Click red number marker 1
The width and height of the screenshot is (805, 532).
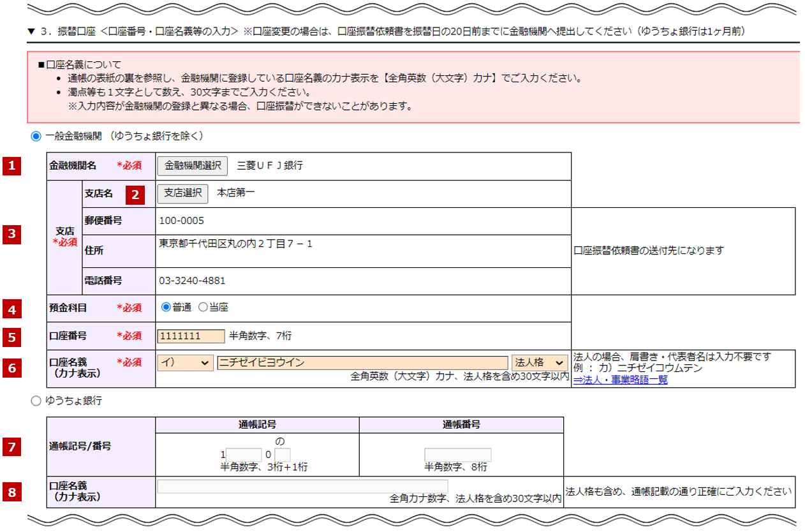pos(11,166)
